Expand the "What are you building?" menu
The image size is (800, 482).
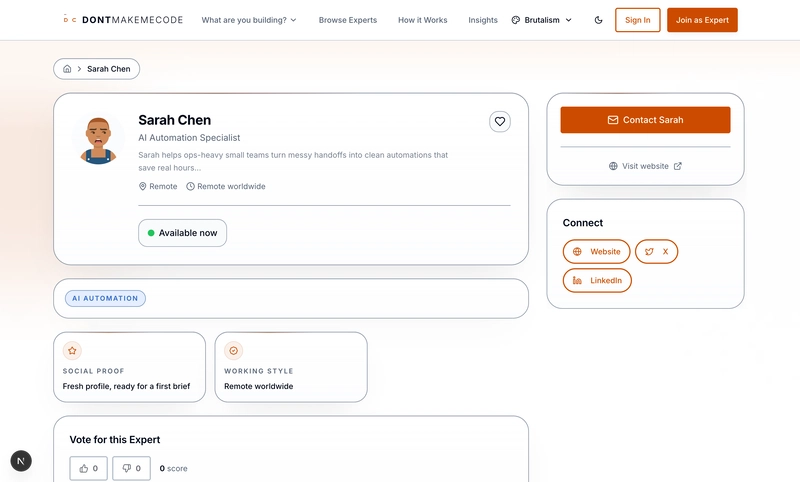coord(249,20)
